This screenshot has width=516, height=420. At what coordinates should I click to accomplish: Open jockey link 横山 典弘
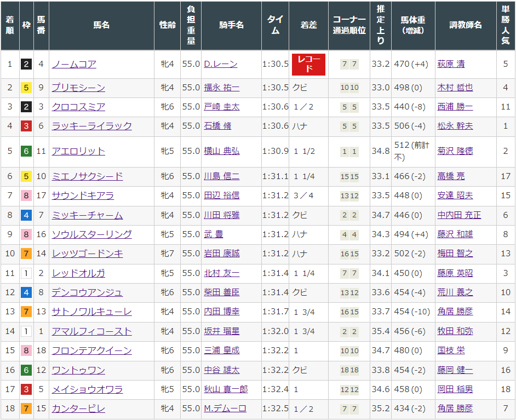(221, 151)
